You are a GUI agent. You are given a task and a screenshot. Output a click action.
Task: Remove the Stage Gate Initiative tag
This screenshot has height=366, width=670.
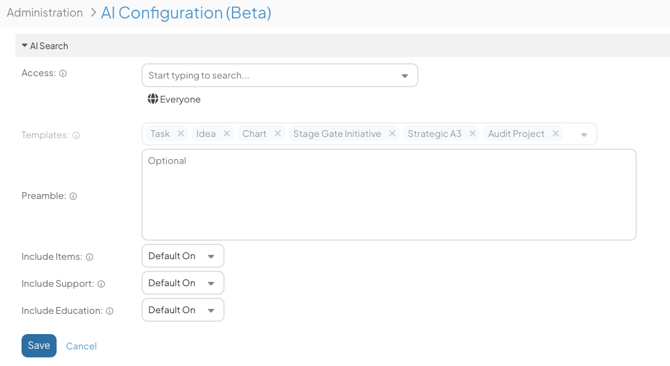(392, 133)
